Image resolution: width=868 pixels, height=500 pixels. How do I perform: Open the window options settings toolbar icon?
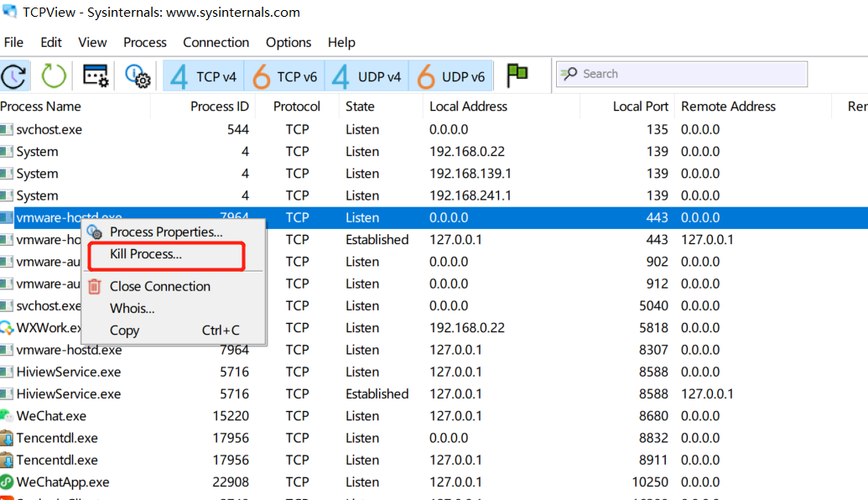click(x=96, y=76)
